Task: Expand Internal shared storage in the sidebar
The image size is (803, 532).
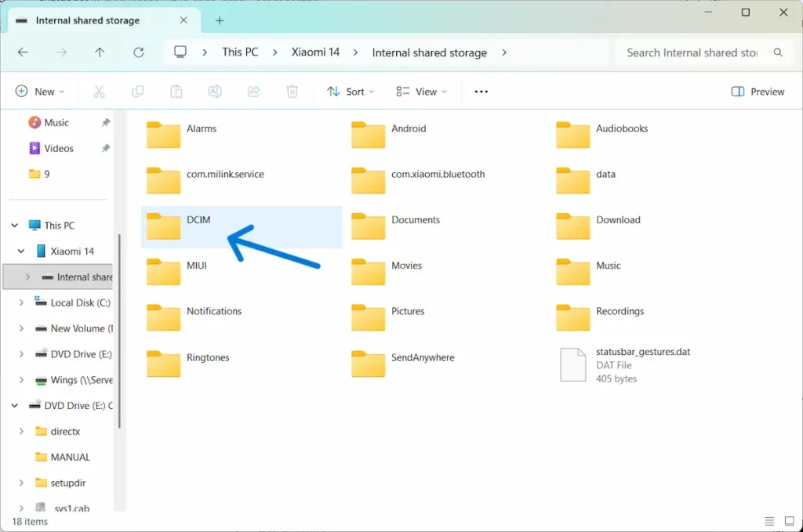Action: (27, 277)
